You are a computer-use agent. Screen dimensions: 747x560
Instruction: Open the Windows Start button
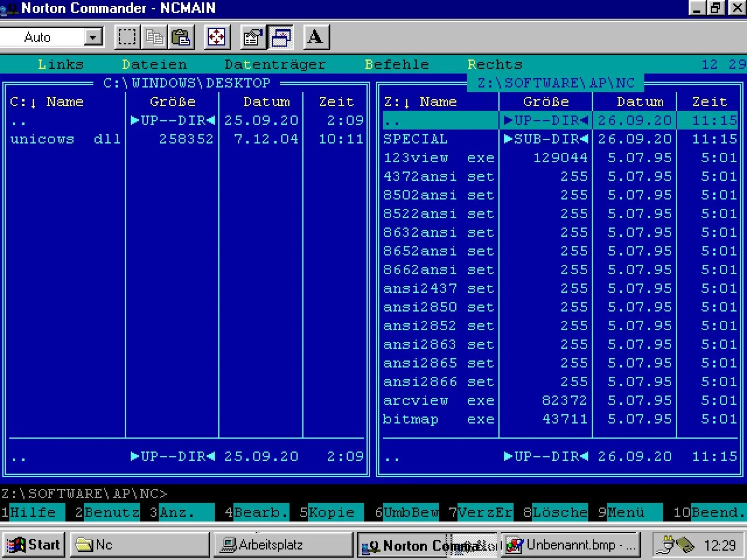[x=33, y=545]
